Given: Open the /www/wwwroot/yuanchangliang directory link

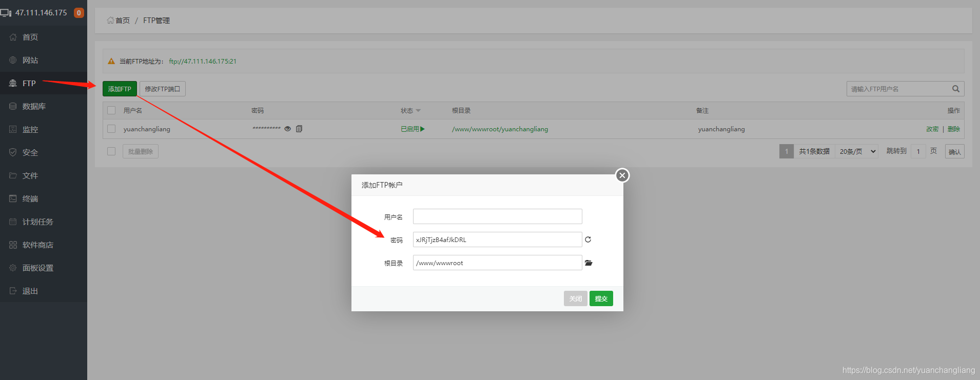Looking at the screenshot, I should click(500, 129).
